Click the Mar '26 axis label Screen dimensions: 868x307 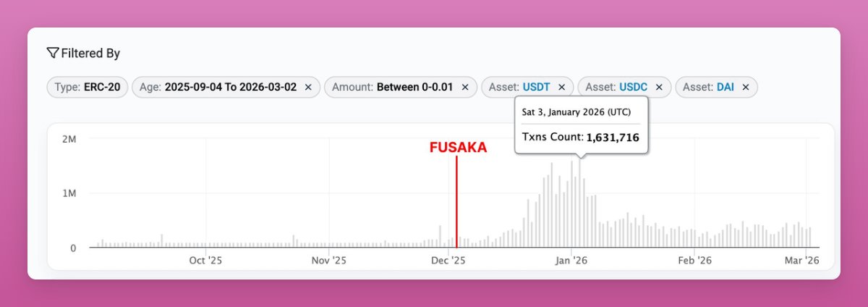click(x=801, y=260)
